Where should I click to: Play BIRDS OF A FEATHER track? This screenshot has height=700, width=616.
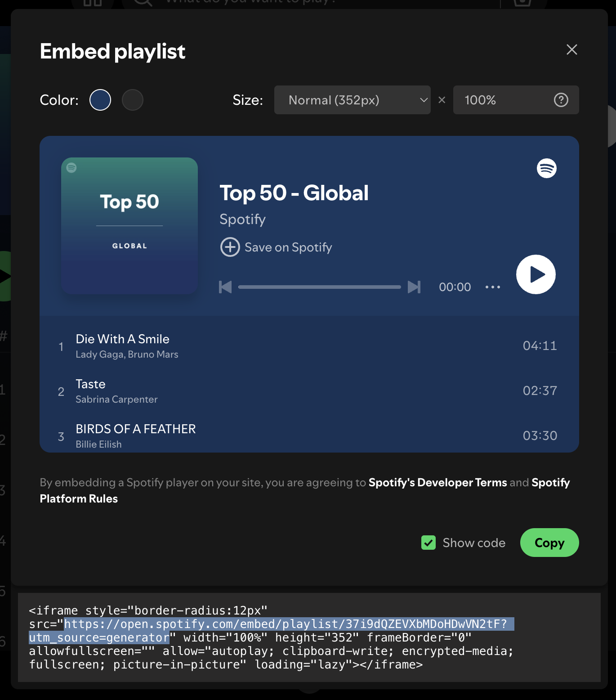(x=135, y=429)
